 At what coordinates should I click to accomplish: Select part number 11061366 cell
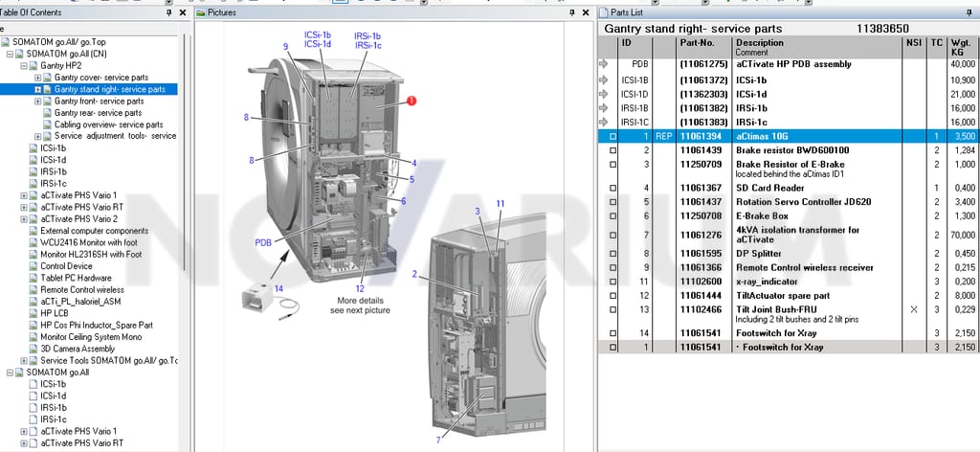coord(701,267)
